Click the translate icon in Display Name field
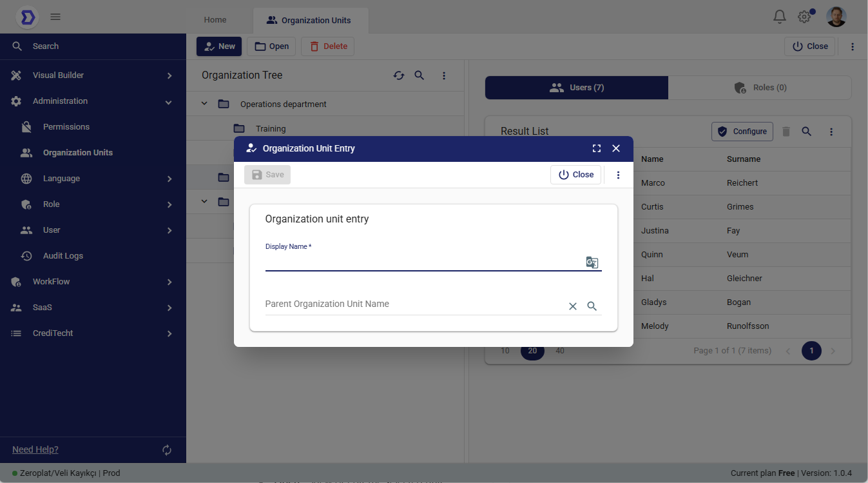The height and width of the screenshot is (483, 868). tap(592, 262)
